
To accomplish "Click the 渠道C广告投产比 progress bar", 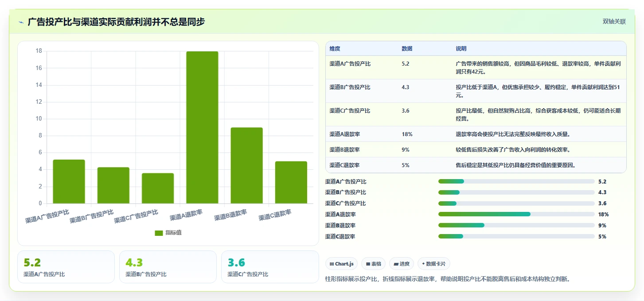I will click(516, 203).
